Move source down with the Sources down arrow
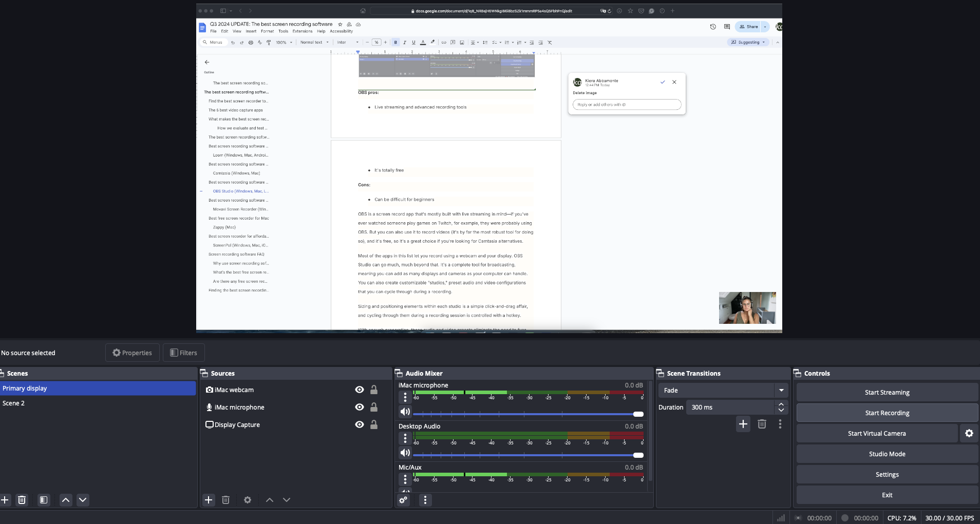This screenshot has width=980, height=524. tap(287, 500)
